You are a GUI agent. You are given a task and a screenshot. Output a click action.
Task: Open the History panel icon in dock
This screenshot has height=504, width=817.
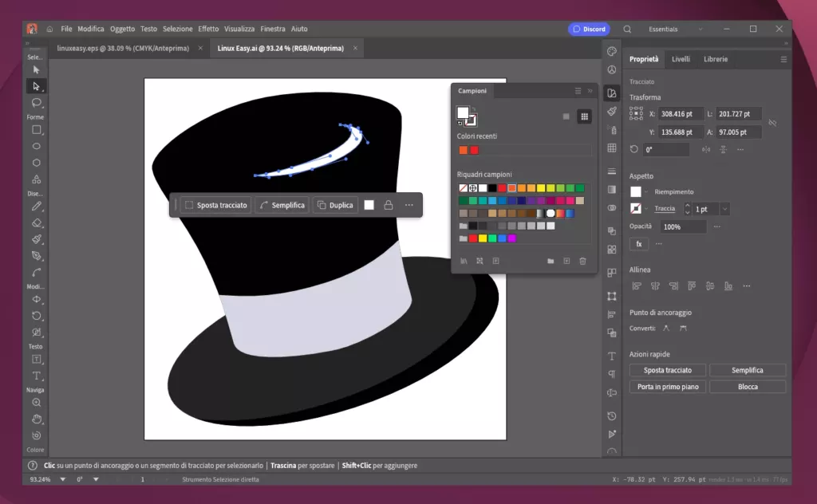612,416
